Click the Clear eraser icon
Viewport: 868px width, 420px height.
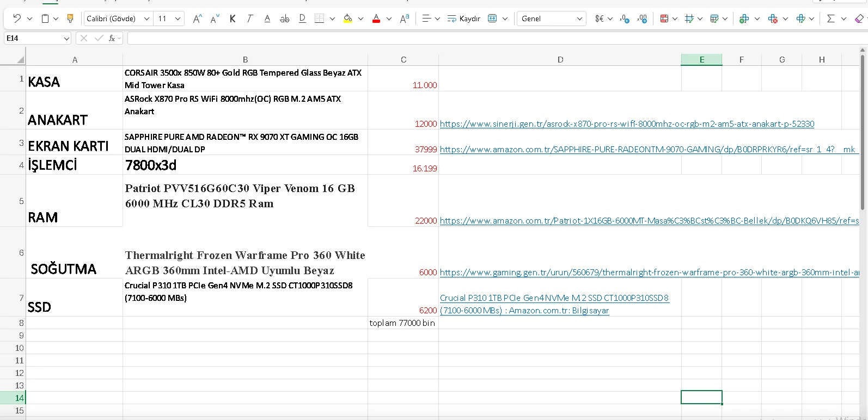[x=859, y=18]
